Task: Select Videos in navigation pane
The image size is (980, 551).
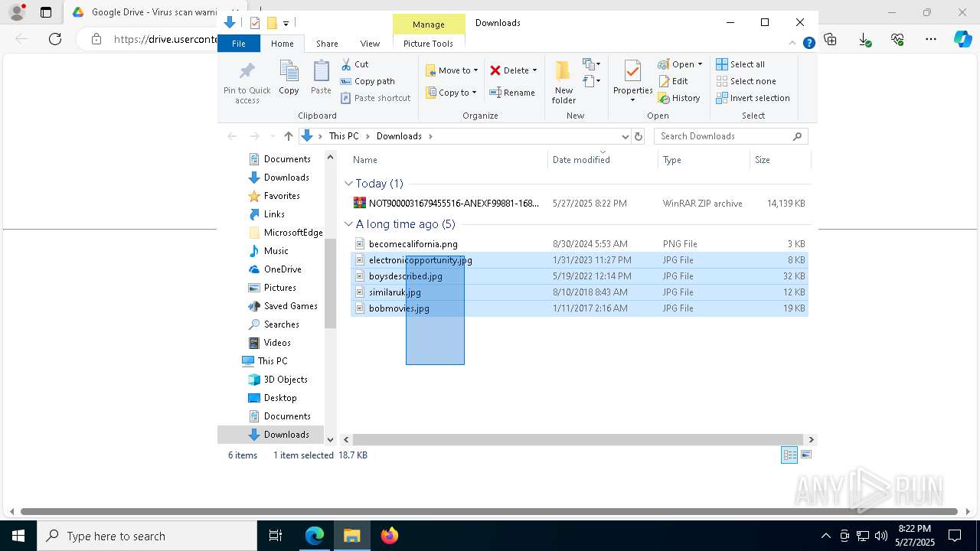Action: 277,343
